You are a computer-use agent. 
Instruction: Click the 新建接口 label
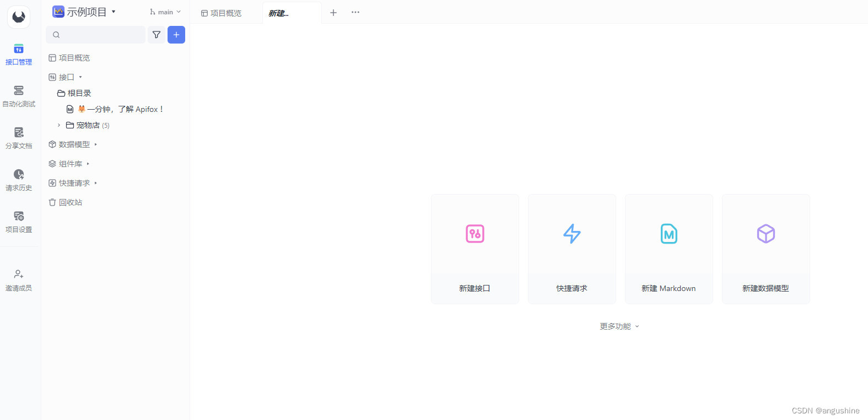(475, 288)
